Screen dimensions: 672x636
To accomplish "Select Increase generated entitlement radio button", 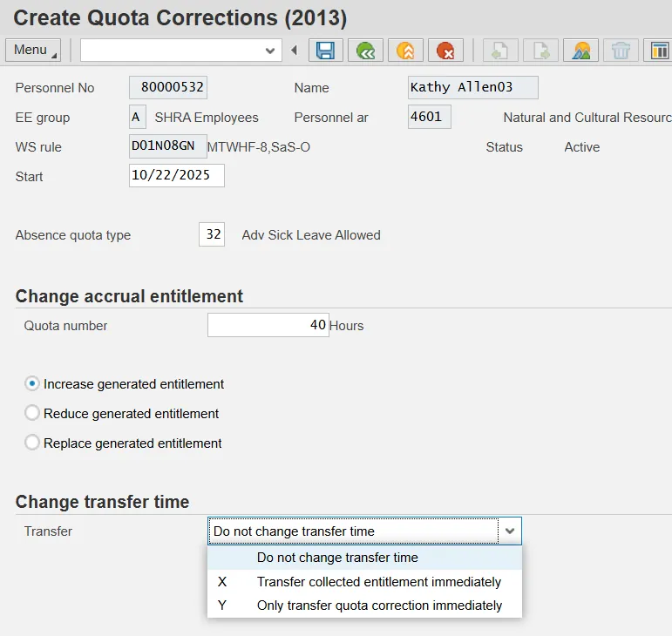I will pos(32,383).
